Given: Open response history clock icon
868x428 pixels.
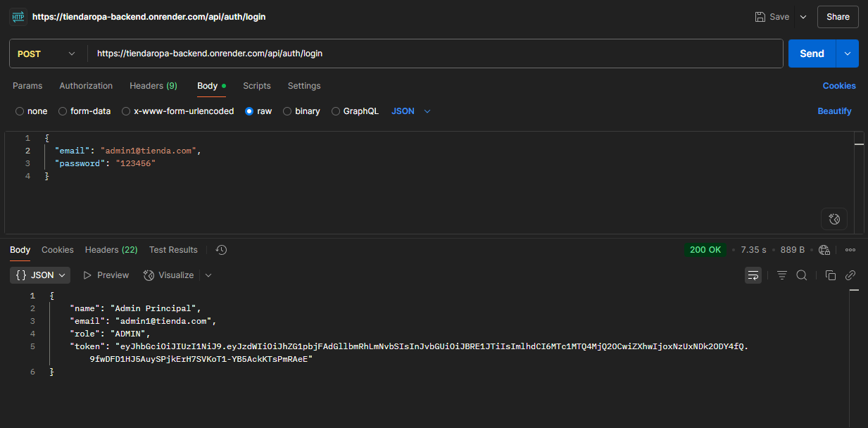Looking at the screenshot, I should [221, 250].
